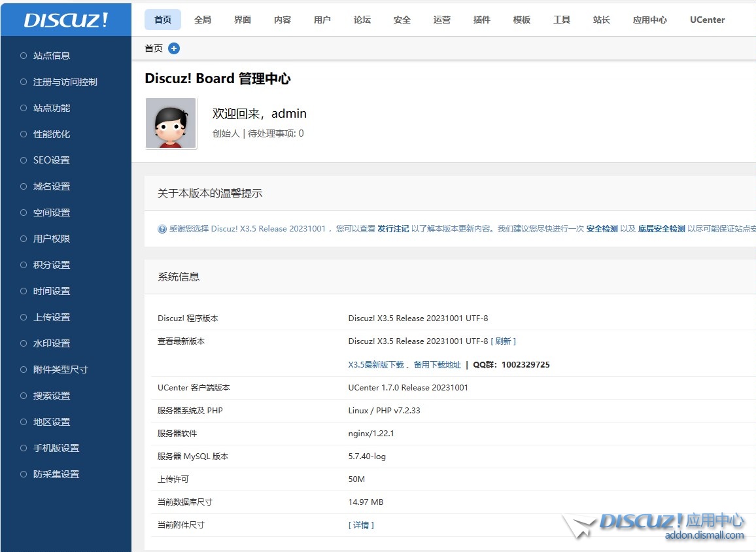Open 防采集设置 in left menu
Screen dimensions: 756x552
click(56, 474)
